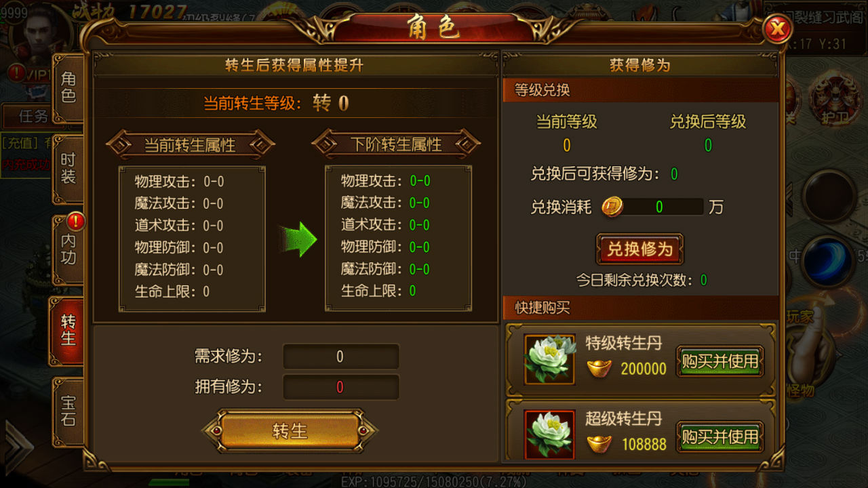This screenshot has width=868, height=488.
Task: Click the green arrow between attribute panels
Action: (x=298, y=239)
